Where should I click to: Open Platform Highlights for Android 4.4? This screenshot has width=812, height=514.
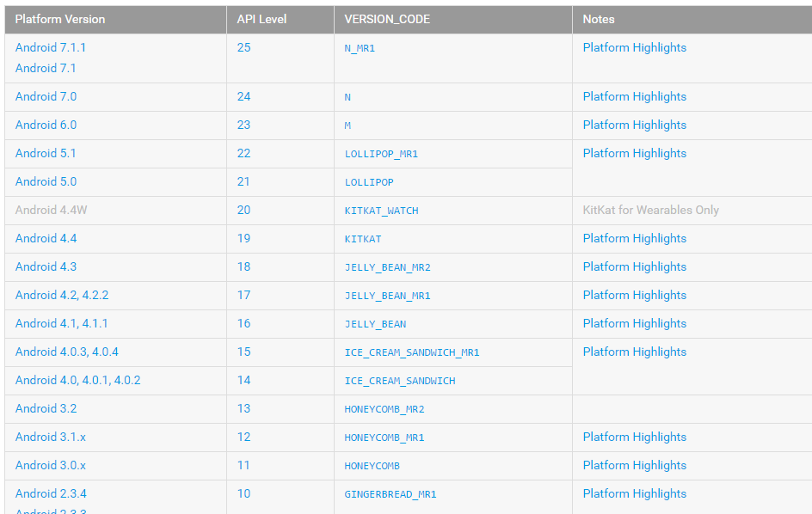[635, 239]
